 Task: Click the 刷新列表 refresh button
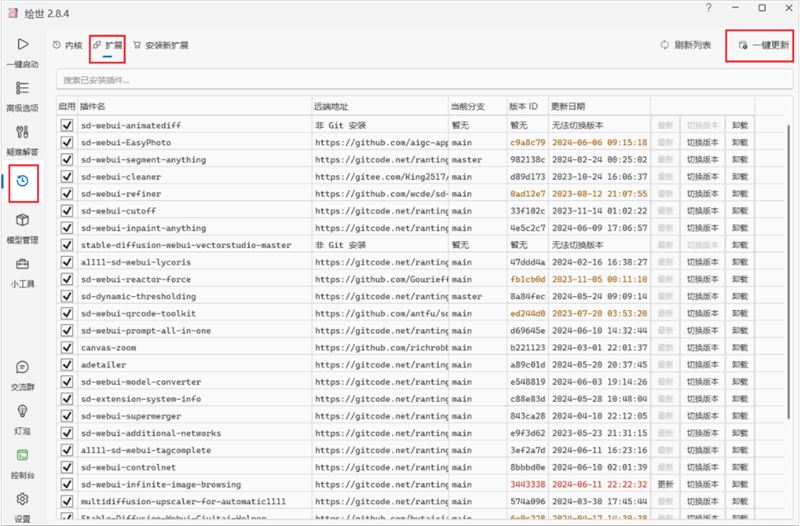tap(686, 45)
